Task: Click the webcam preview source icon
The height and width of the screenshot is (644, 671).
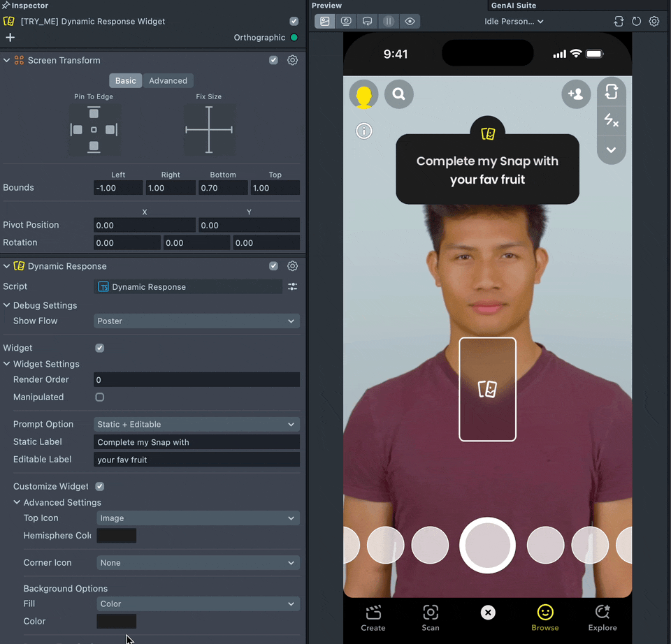Action: (346, 22)
